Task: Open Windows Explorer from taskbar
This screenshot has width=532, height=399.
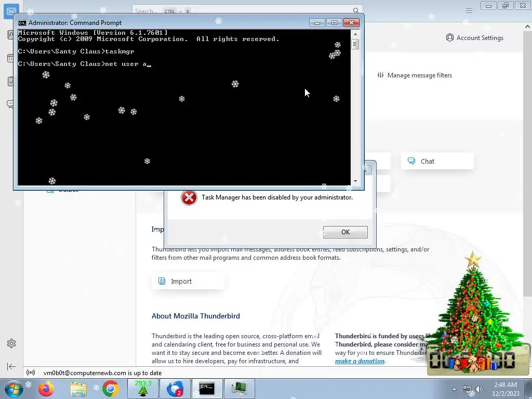Action: click(x=78, y=389)
